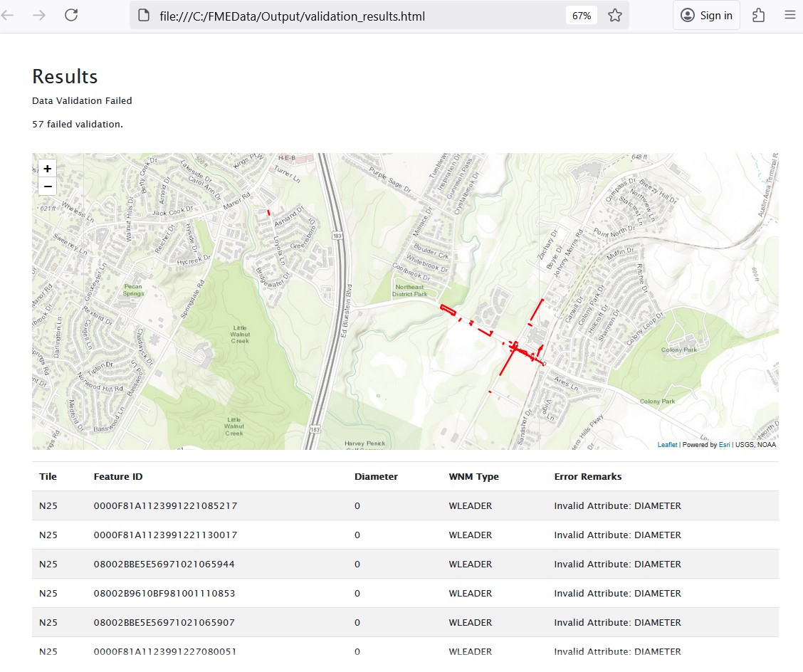Click the Error Remarks column header
The height and width of the screenshot is (672, 803).
point(587,476)
